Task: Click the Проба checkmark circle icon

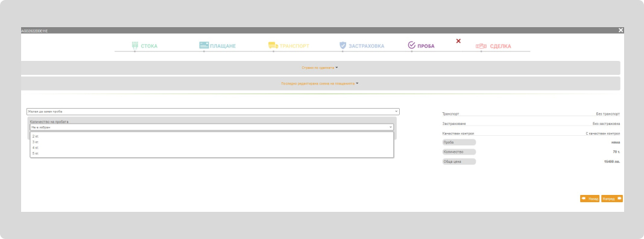Action: click(x=411, y=45)
